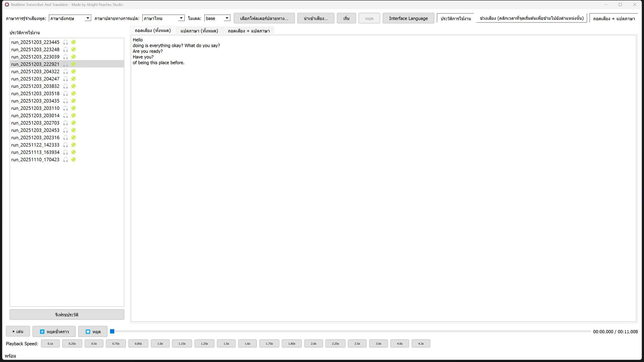Image resolution: width=644 pixels, height=362 pixels.
Task: Switch to the แปลภาษา (ทั้งหมด) tab
Action: click(x=200, y=31)
